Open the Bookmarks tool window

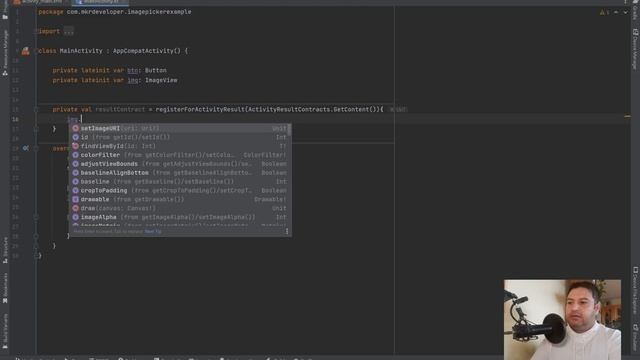(5, 288)
